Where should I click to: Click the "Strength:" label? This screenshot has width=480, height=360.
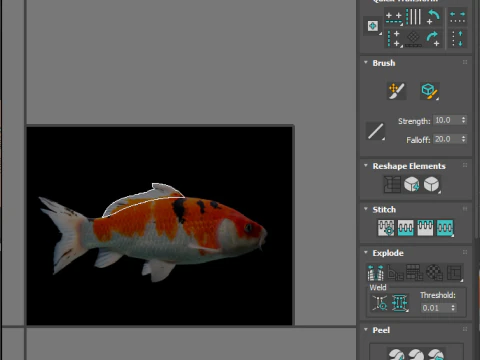pyautogui.click(x=414, y=121)
